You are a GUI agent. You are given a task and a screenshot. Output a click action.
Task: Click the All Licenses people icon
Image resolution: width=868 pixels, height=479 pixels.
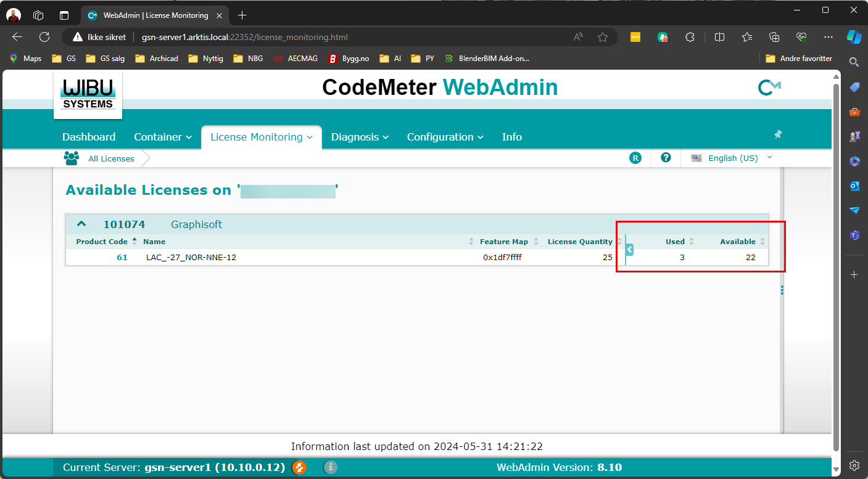pos(72,158)
